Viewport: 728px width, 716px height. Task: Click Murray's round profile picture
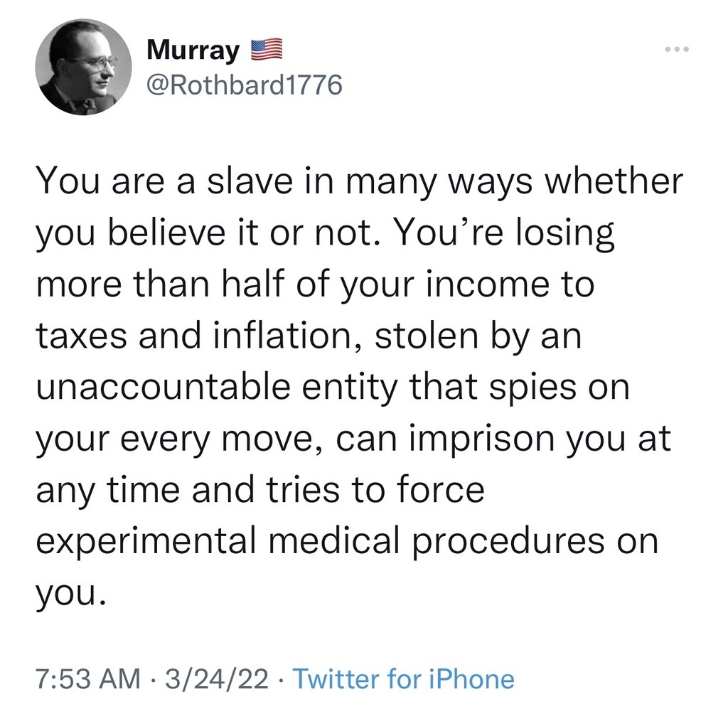(x=83, y=67)
